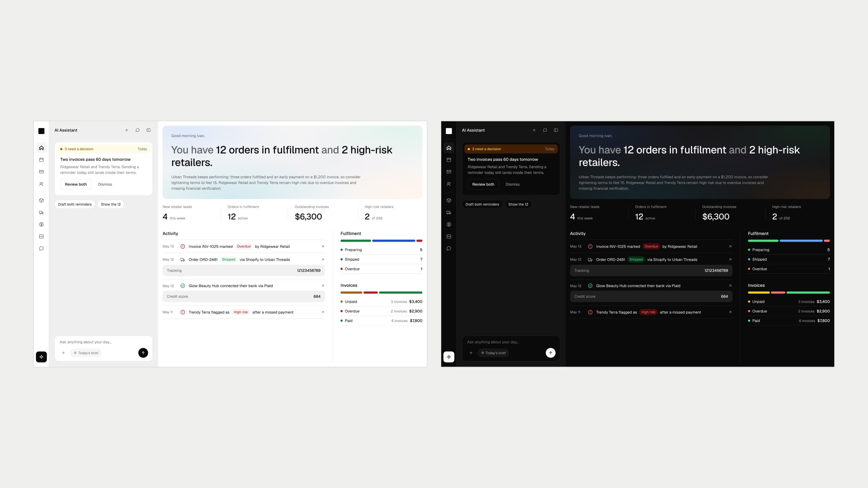Select Today's brief chip in dark input
868x488 pixels.
click(x=494, y=353)
